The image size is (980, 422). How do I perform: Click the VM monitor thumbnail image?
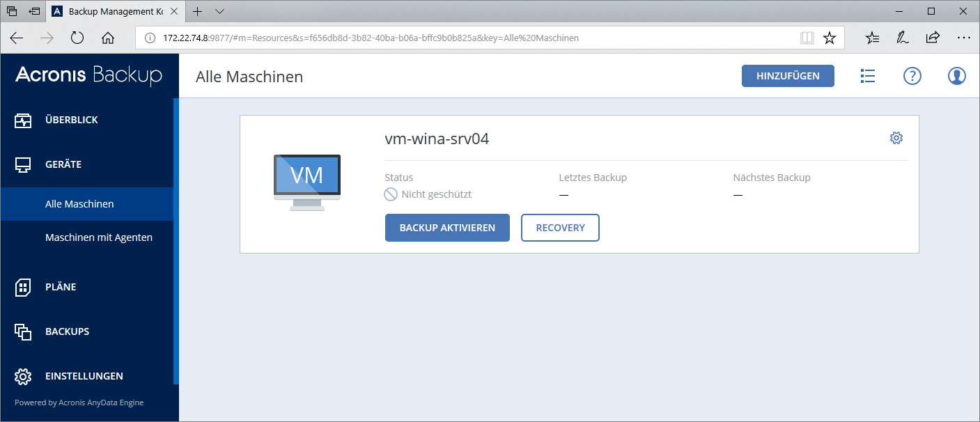click(306, 182)
